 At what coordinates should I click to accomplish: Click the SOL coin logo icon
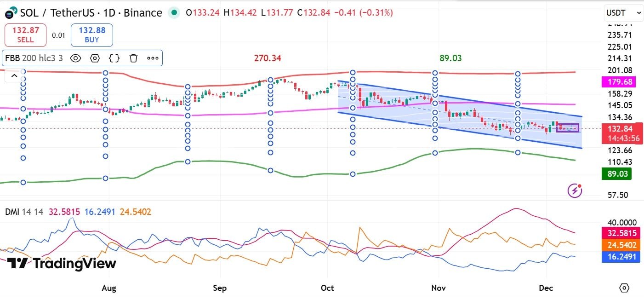pyautogui.click(x=10, y=13)
